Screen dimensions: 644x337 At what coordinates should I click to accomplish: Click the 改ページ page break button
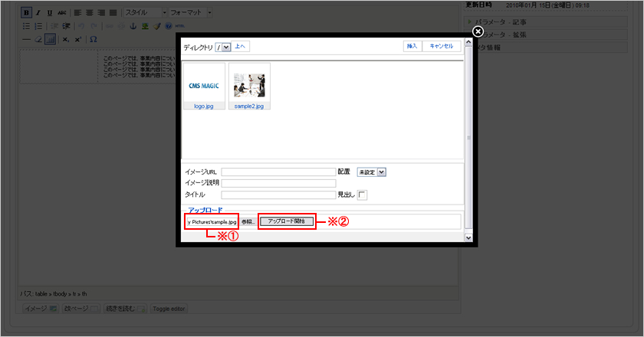pos(81,309)
